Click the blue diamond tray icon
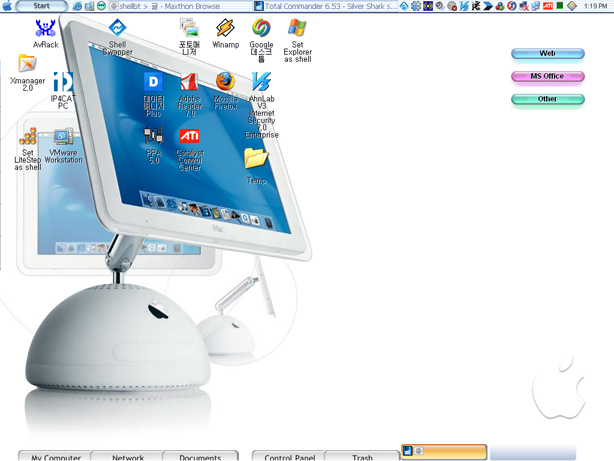This screenshot has height=461, width=614. 404,6
